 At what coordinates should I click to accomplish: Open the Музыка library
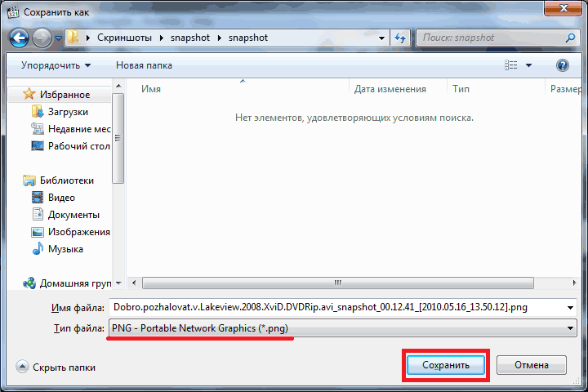[65, 249]
